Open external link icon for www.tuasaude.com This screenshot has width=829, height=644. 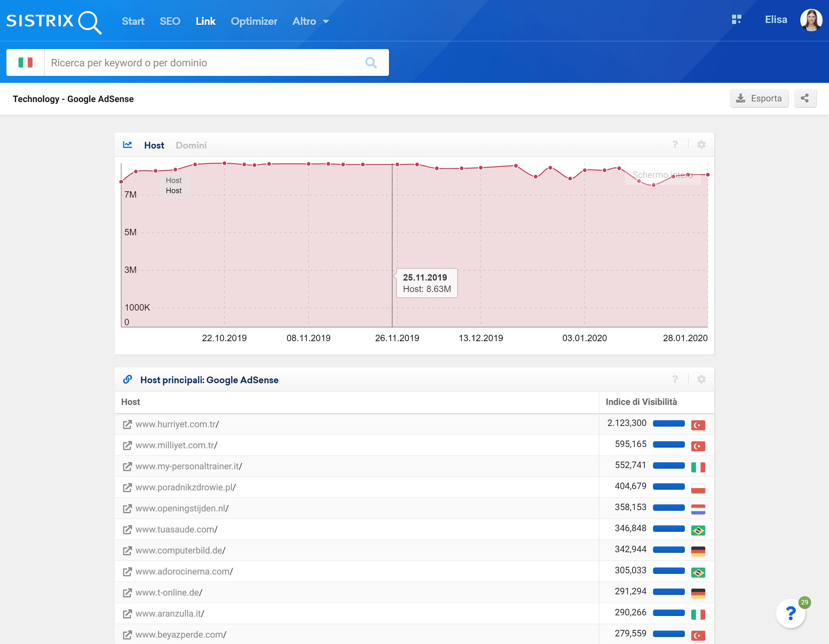(127, 530)
